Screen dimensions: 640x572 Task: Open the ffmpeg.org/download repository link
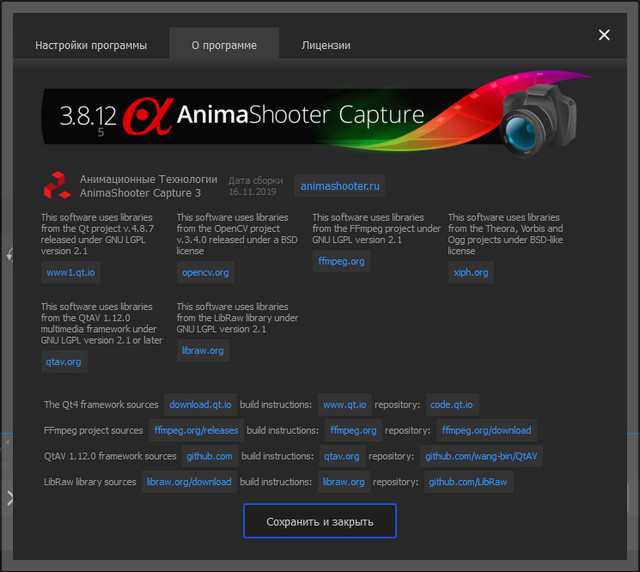point(486,431)
